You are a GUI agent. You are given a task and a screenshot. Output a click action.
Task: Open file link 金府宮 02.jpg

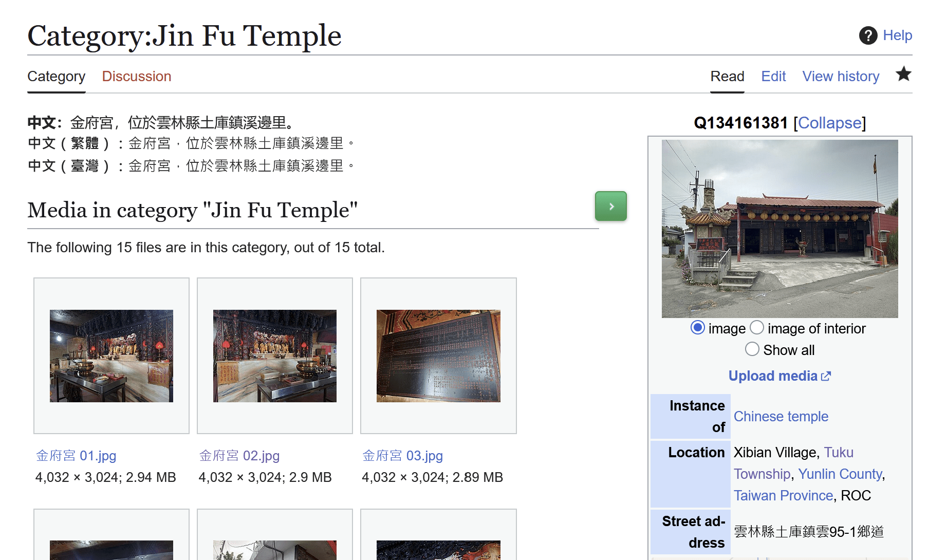coord(239,456)
